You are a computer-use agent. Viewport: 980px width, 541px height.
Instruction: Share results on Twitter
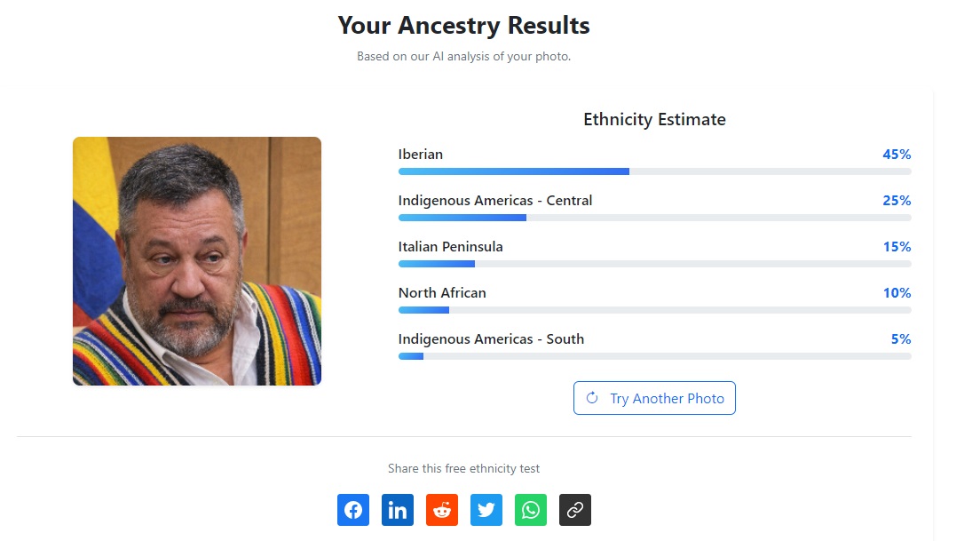pos(486,510)
